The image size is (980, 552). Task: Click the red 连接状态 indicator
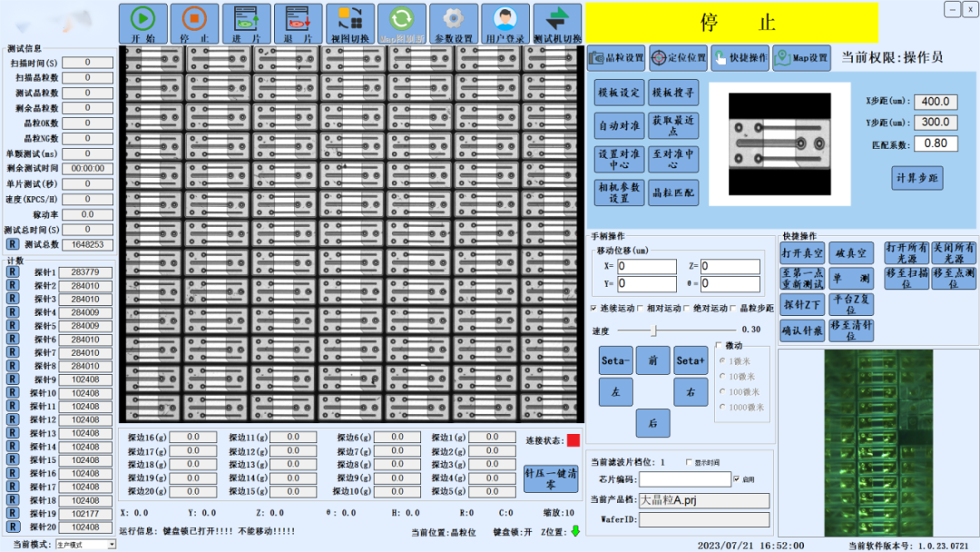pyautogui.click(x=573, y=440)
